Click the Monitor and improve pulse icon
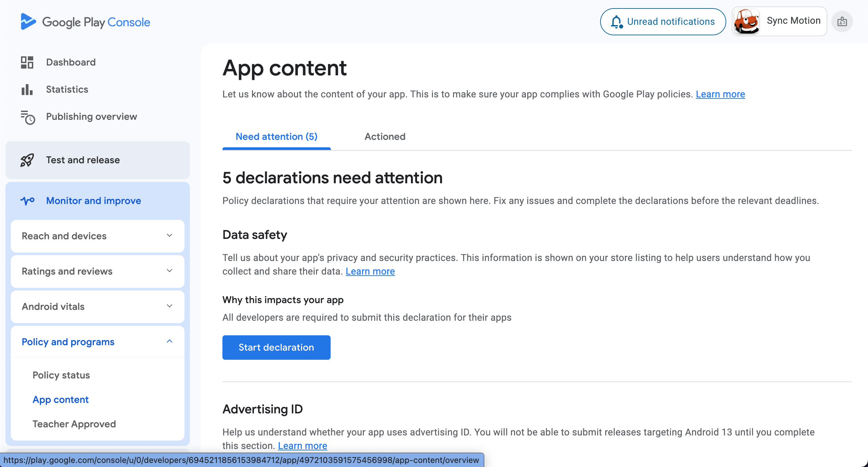868x467 pixels. (27, 201)
